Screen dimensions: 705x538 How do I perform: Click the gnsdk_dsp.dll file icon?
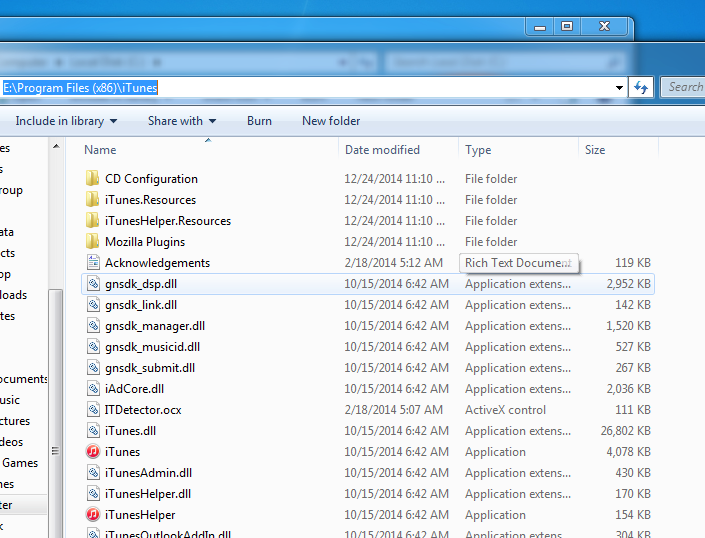tap(93, 284)
